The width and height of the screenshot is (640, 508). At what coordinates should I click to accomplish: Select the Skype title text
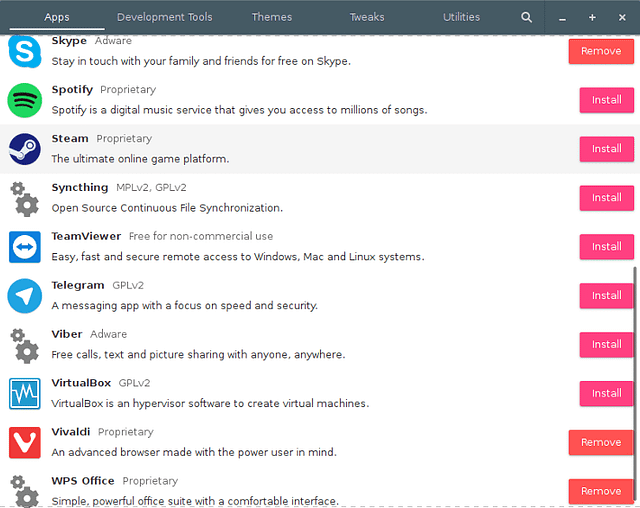[69, 41]
